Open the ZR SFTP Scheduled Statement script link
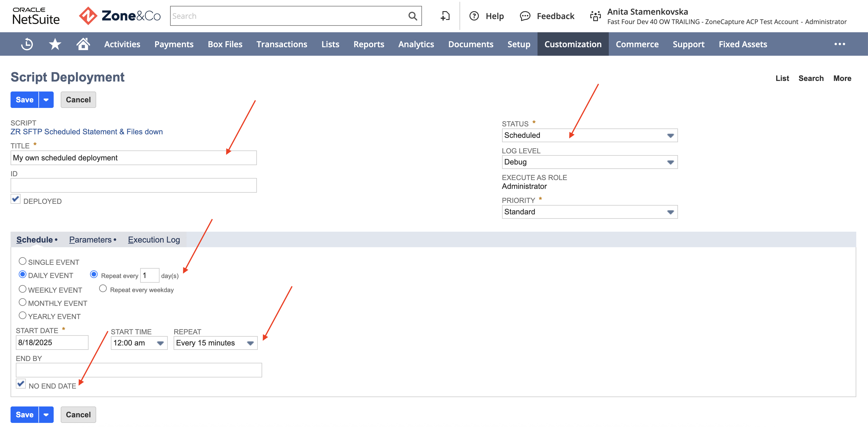Image resolution: width=868 pixels, height=427 pixels. pos(87,132)
